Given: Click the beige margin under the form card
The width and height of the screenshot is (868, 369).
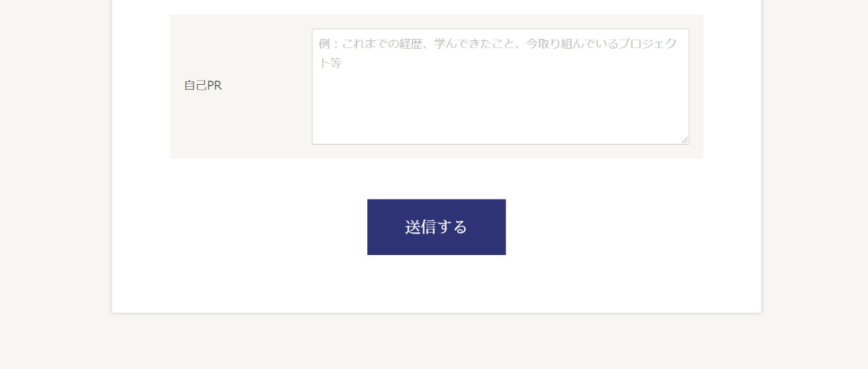Looking at the screenshot, I should (436, 341).
